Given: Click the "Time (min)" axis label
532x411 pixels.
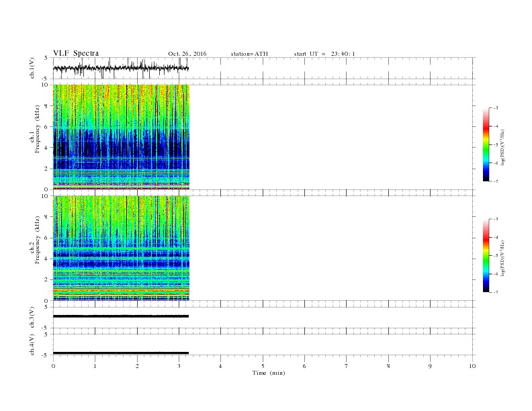Looking at the screenshot, I should [x=269, y=373].
